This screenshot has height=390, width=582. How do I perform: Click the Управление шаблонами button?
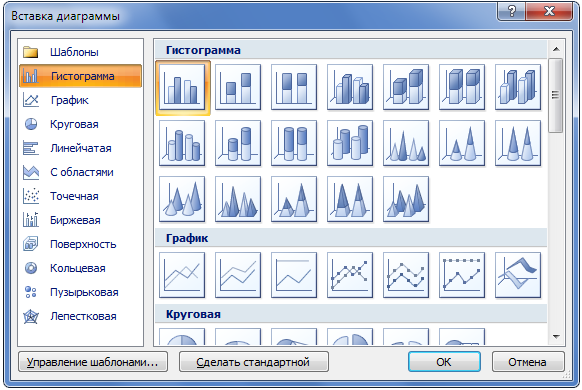tap(93, 362)
